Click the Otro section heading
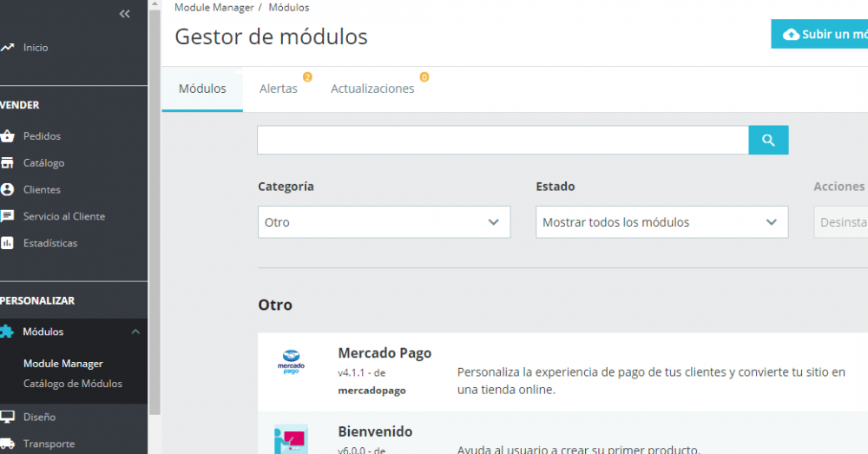 pyautogui.click(x=275, y=305)
